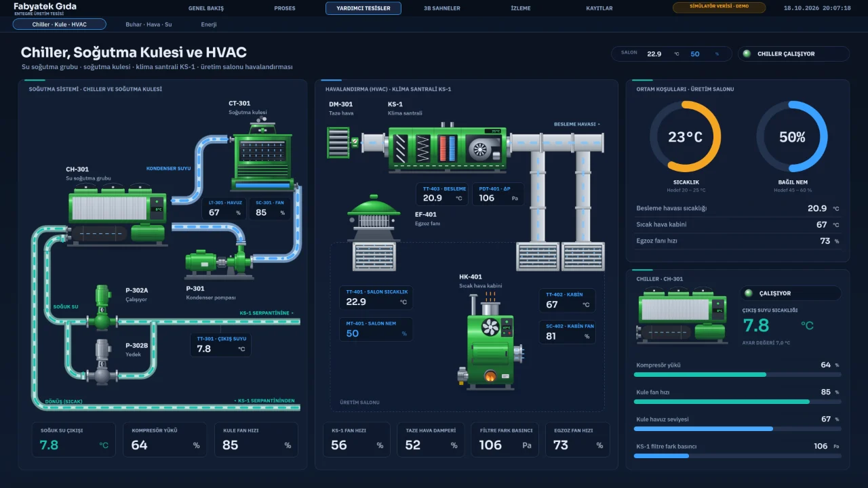Screen dimensions: 868x488
Task: Click the CT-301 cooling tower graphic
Action: (x=262, y=155)
